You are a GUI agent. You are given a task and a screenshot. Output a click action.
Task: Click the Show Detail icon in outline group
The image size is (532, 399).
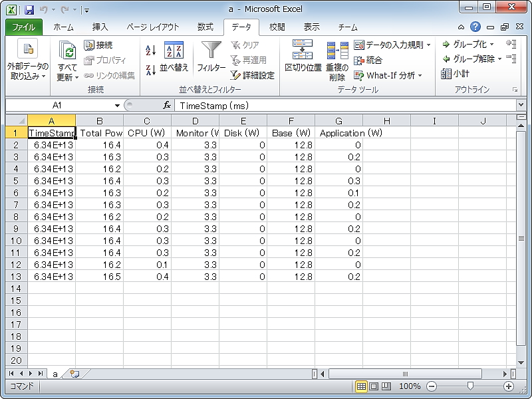pyautogui.click(x=511, y=44)
